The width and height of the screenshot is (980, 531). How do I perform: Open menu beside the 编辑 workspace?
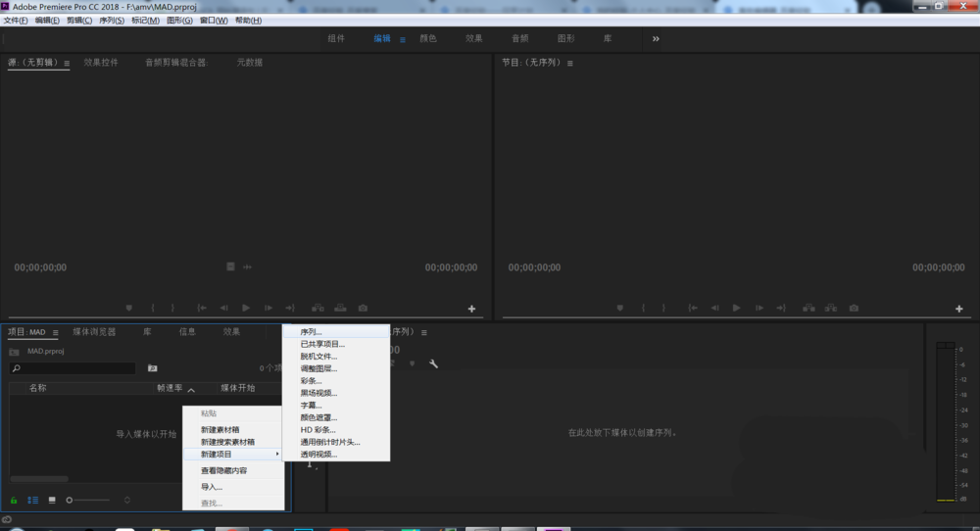(x=403, y=39)
